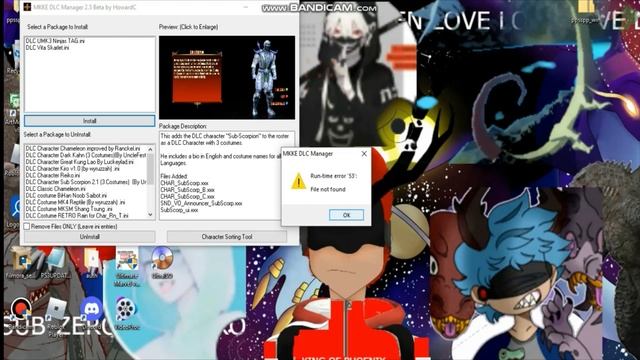
Task: Open Bandicam desktop shortcut
Action: [20, 314]
